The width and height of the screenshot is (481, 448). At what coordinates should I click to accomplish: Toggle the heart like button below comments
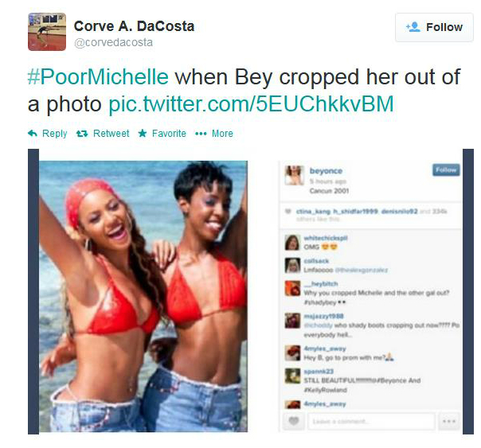294,421
